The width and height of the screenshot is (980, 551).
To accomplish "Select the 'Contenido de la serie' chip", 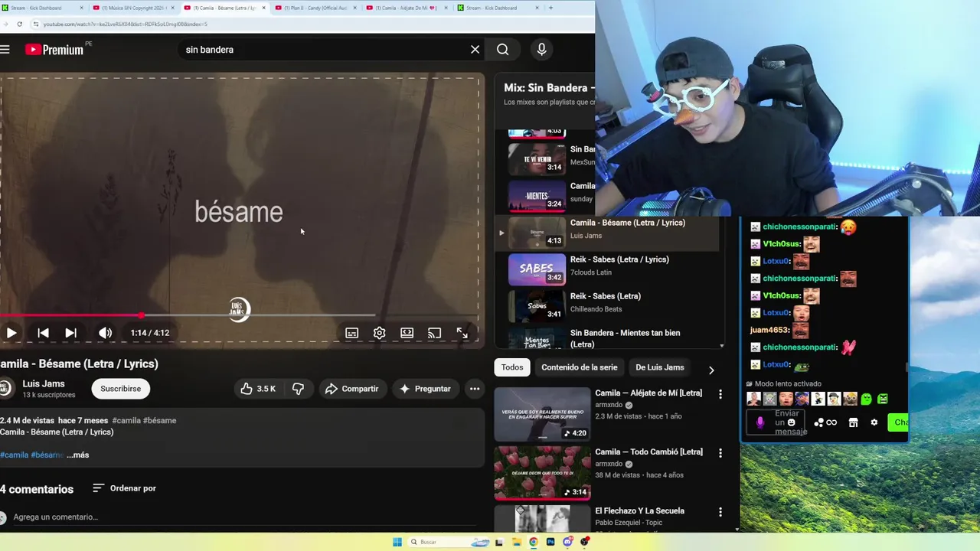I will [580, 367].
